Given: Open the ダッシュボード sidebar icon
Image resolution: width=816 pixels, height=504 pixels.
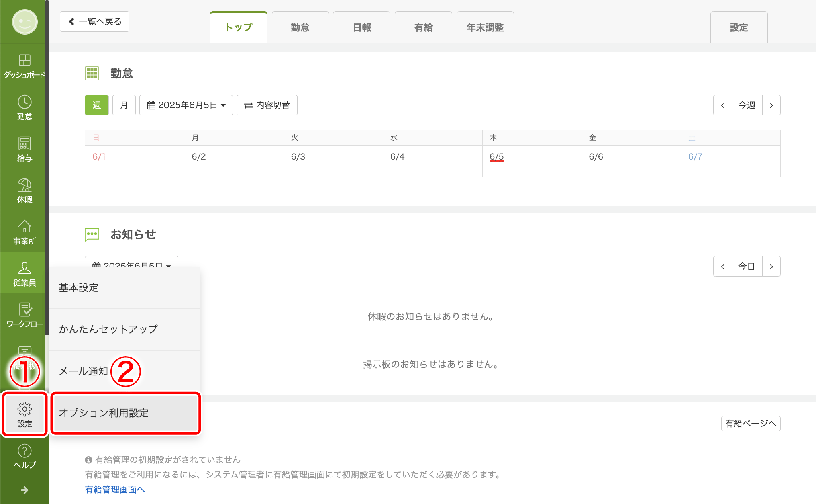Looking at the screenshot, I should [x=24, y=66].
